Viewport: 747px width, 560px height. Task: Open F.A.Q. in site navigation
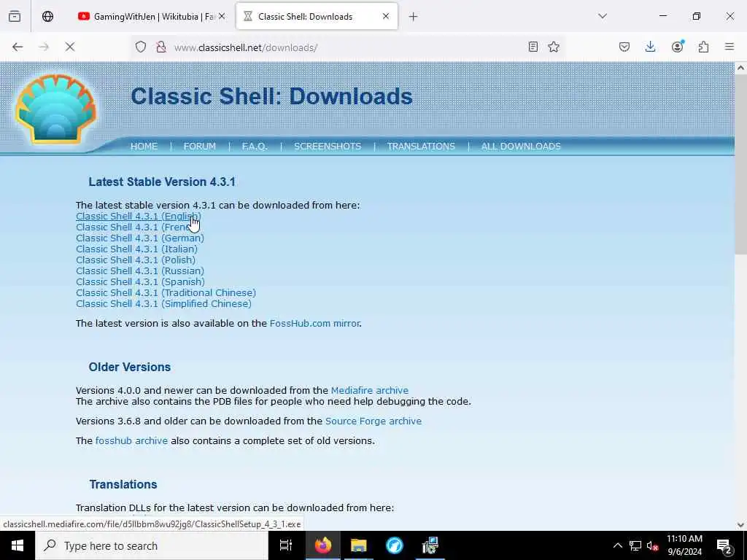pos(255,146)
